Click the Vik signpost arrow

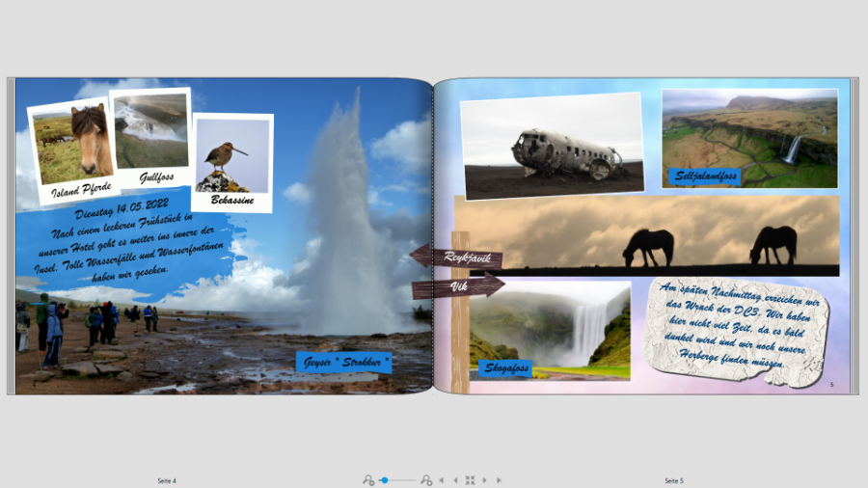click(x=458, y=286)
